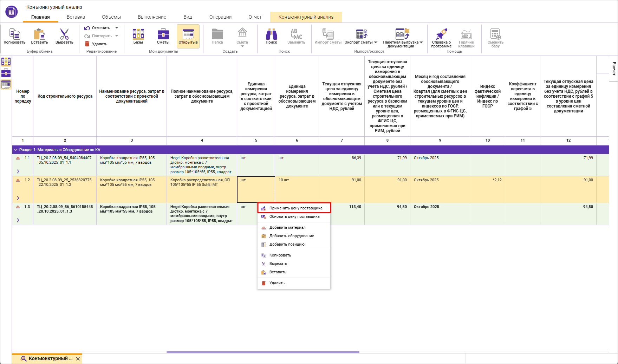Expand row 1.1 details chevron
Viewport: 618px width, 364px height.
pos(18,171)
